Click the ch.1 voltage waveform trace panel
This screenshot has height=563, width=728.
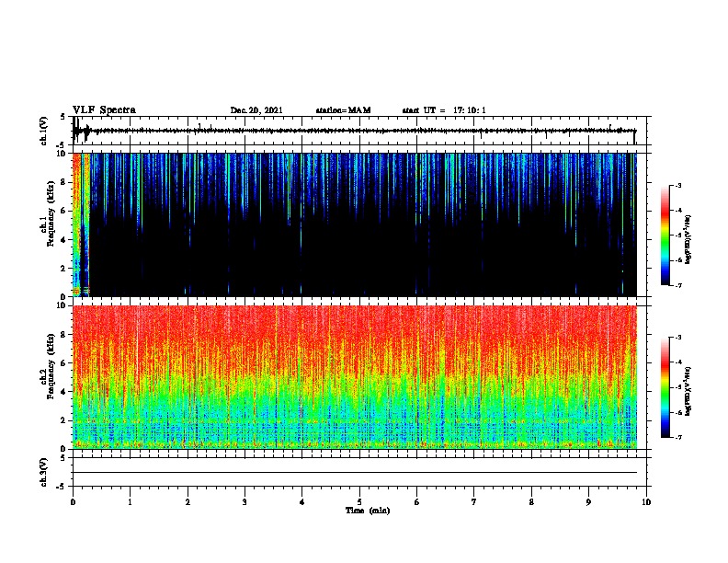(361, 131)
